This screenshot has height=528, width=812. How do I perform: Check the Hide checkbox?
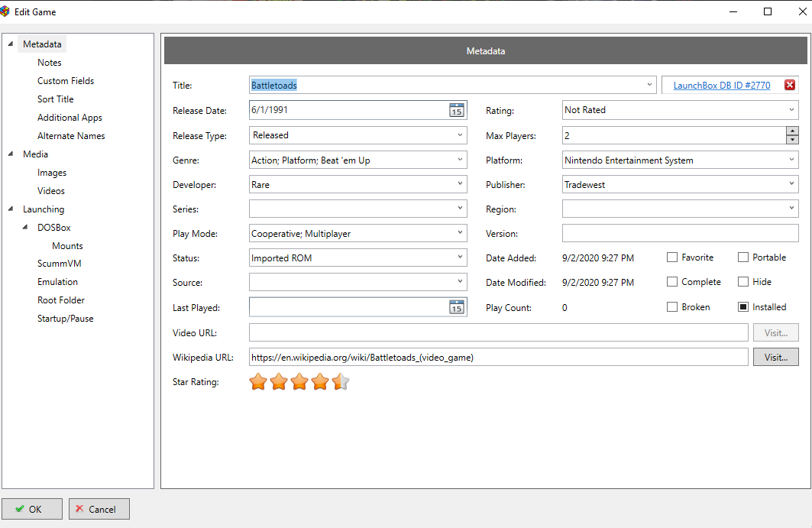[x=743, y=282]
